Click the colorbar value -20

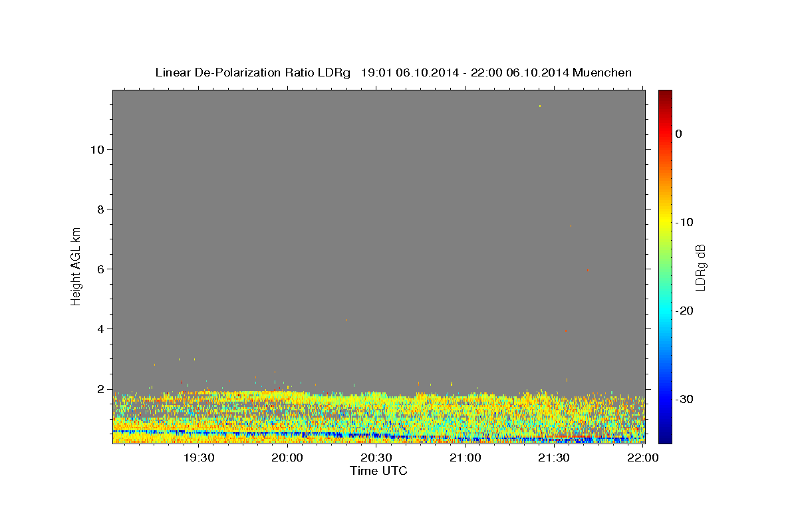[x=684, y=311]
